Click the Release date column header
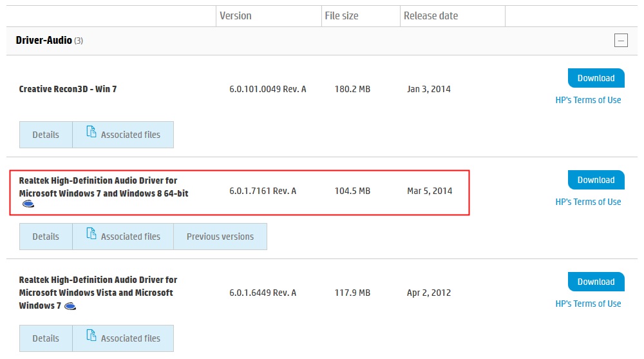 [x=430, y=15]
